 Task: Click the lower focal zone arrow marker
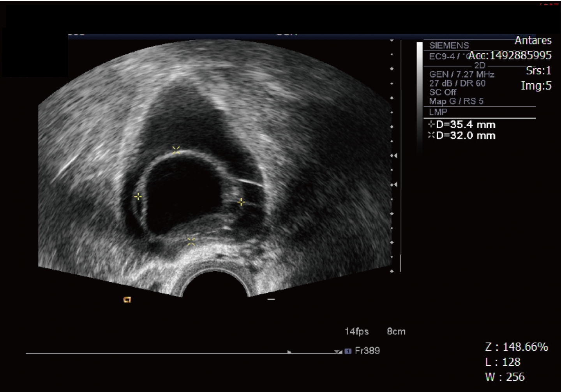[395, 185]
